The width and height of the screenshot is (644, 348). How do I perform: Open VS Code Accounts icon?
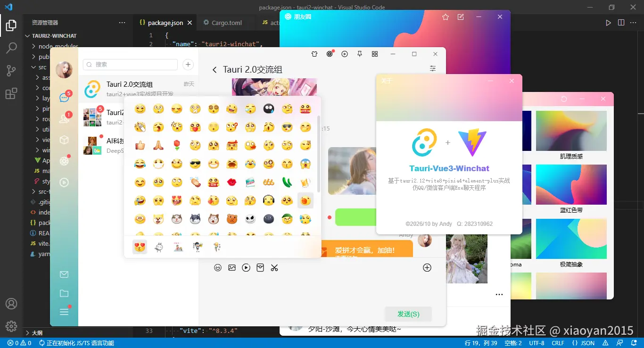(11, 304)
